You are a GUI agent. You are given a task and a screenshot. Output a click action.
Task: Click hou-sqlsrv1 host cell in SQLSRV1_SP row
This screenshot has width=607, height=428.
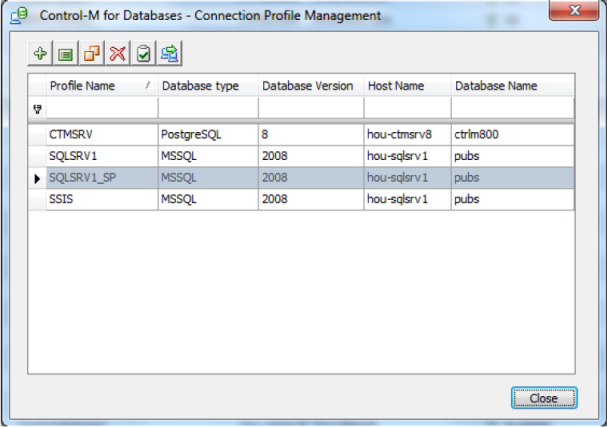pyautogui.click(x=408, y=178)
